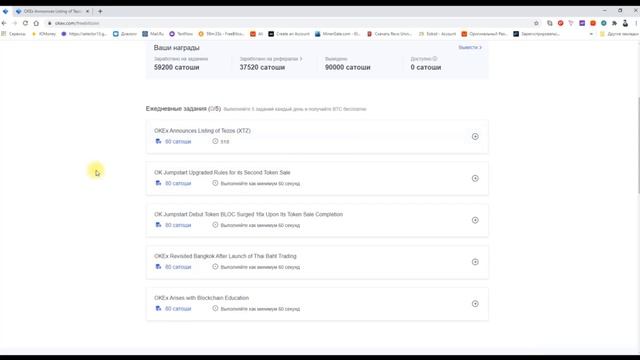
Task: Click clock icon in Revisited Bangkok task
Action: coord(215,267)
